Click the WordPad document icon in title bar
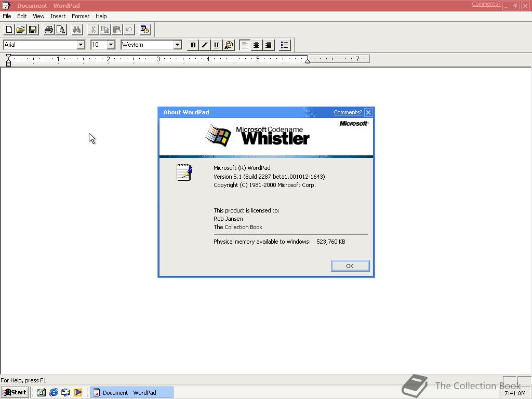The height and width of the screenshot is (399, 532). [x=6, y=5]
